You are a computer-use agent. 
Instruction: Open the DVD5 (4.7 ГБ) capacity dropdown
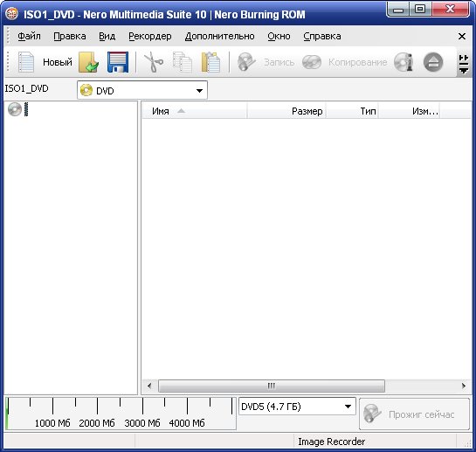tap(297, 407)
